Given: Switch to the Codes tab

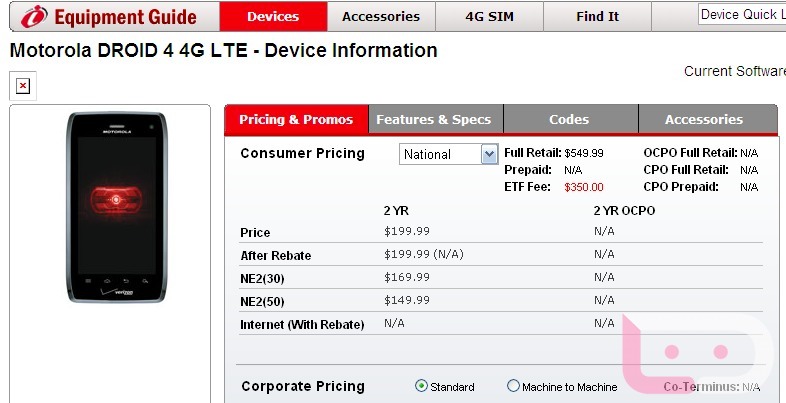Looking at the screenshot, I should coord(569,119).
